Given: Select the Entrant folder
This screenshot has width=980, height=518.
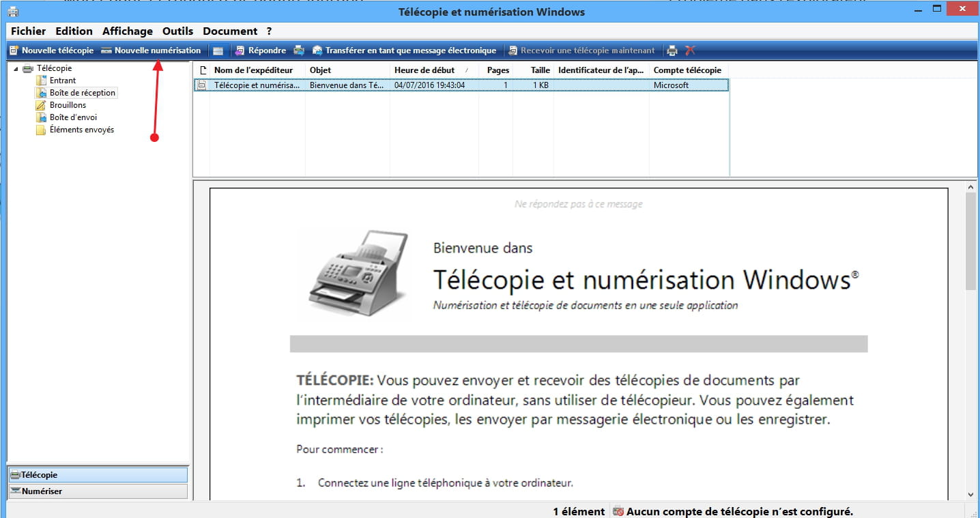Looking at the screenshot, I should [63, 81].
